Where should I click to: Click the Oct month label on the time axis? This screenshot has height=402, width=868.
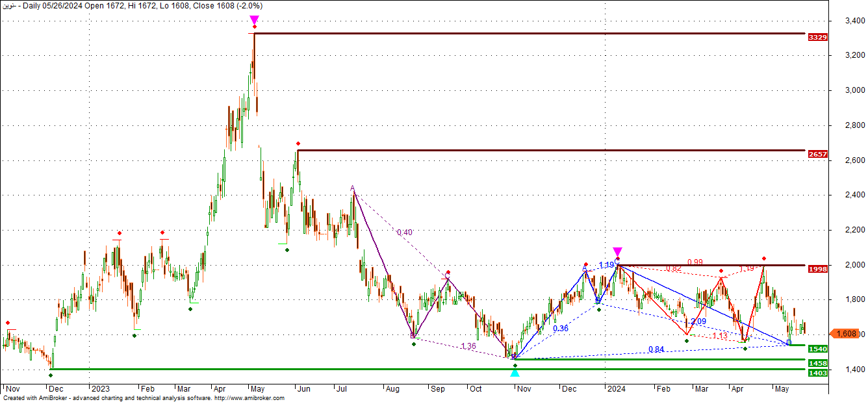coord(476,388)
